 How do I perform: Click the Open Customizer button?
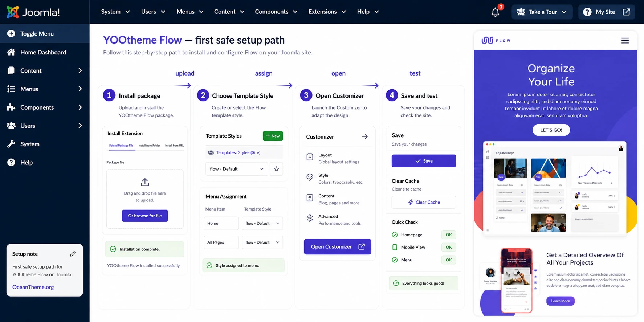pyautogui.click(x=338, y=246)
